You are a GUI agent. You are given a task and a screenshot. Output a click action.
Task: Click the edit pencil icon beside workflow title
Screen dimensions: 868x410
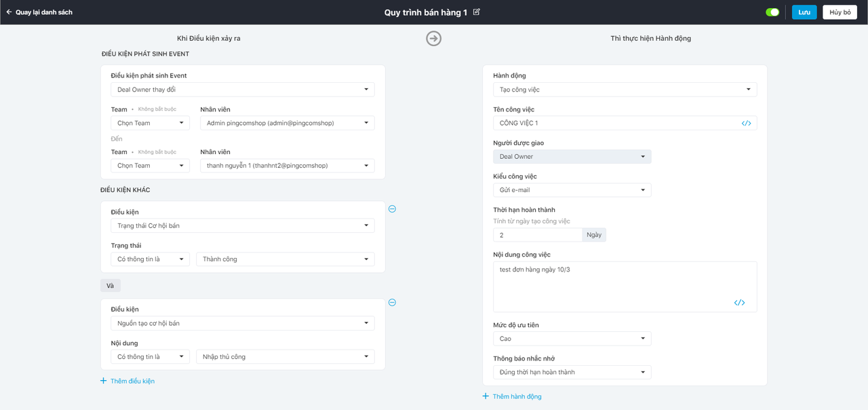(x=477, y=12)
